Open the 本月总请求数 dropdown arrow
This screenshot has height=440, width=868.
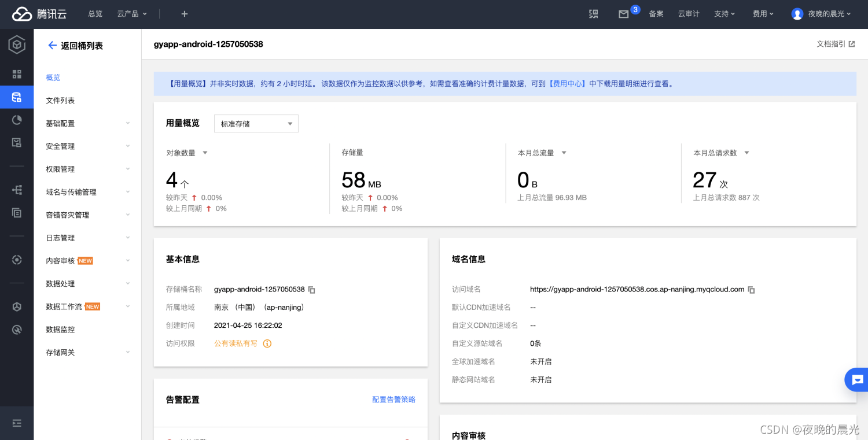(747, 153)
